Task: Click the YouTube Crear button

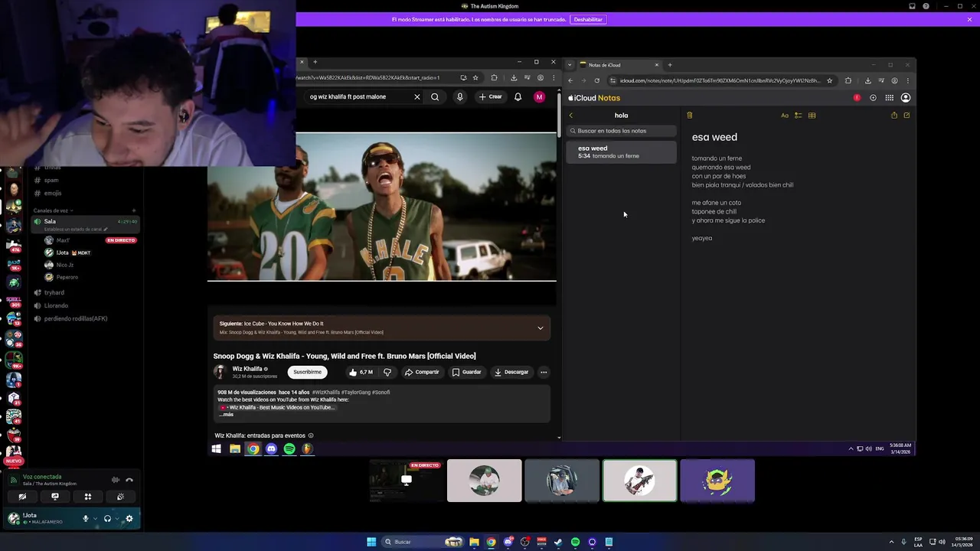Action: coord(490,97)
